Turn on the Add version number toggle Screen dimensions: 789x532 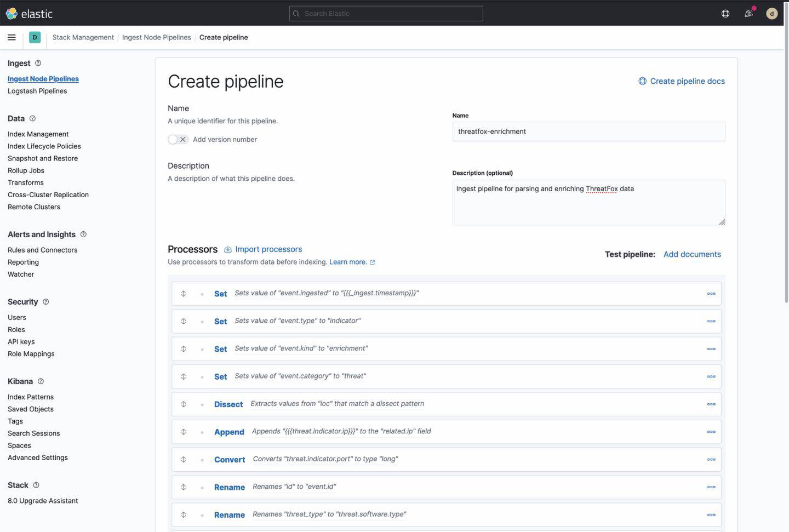coord(173,139)
